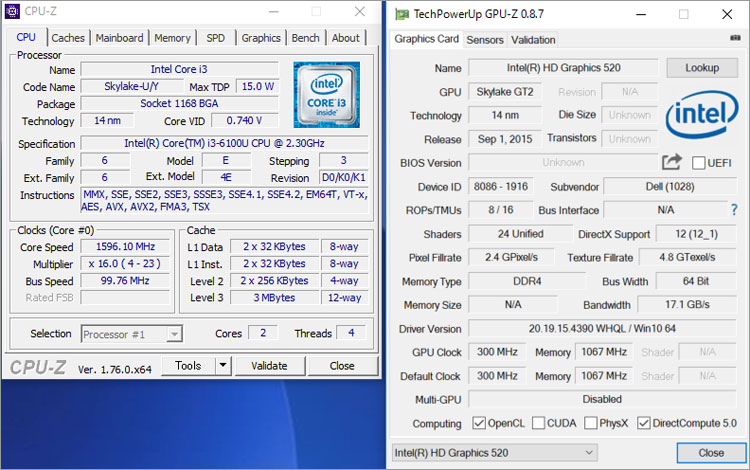750x470 pixels.
Task: Click the GPU Name field HD Graphics 520
Action: [x=563, y=68]
